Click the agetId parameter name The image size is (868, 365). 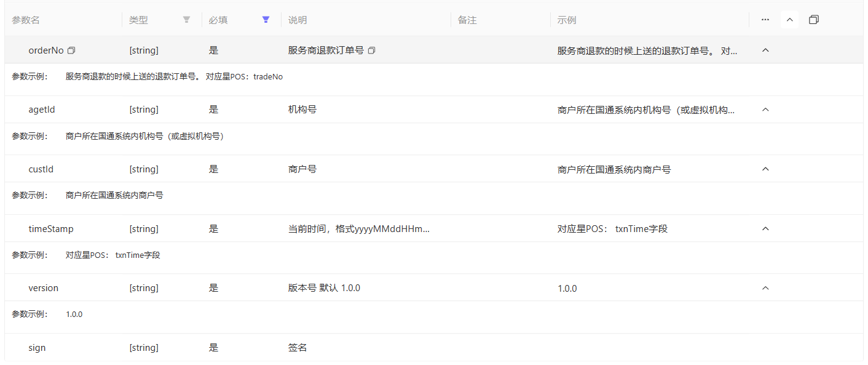[42, 110]
